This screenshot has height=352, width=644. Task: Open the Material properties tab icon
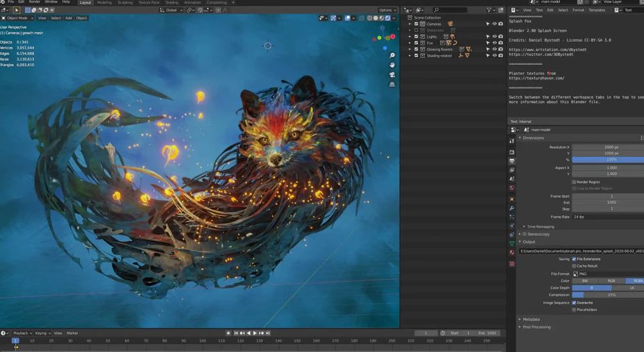click(x=512, y=253)
